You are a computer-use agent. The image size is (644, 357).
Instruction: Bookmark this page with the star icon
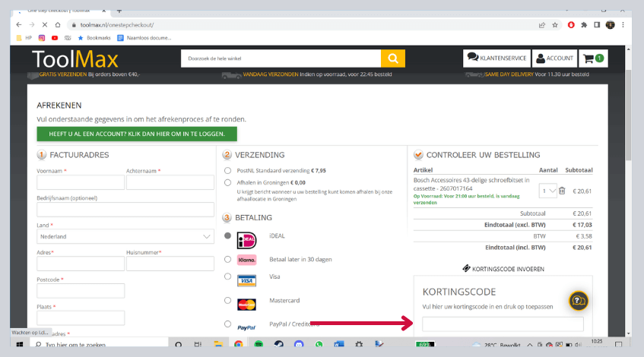(556, 24)
